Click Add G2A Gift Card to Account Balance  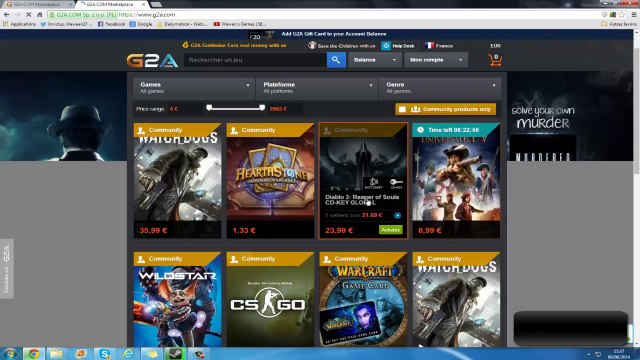[333, 34]
